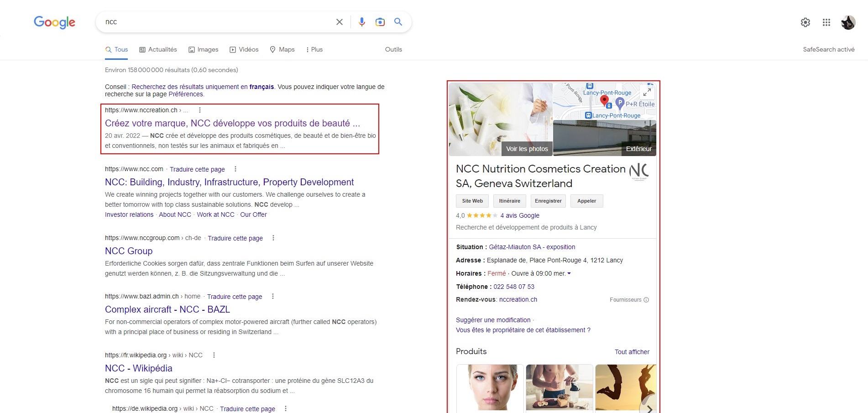The height and width of the screenshot is (413, 868).
Task: Open options menu for fr.wikipedia.org result
Action: point(214,355)
